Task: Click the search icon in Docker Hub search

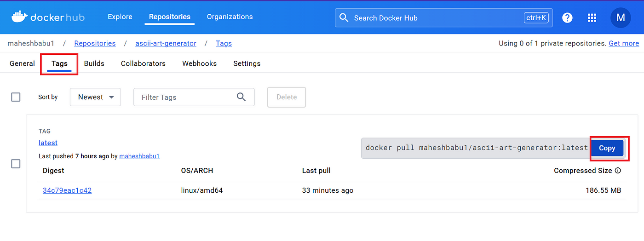Action: [x=344, y=18]
